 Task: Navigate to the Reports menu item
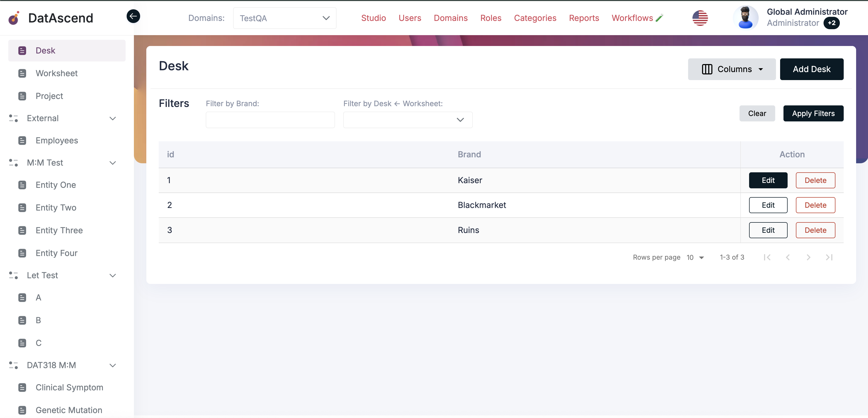584,18
